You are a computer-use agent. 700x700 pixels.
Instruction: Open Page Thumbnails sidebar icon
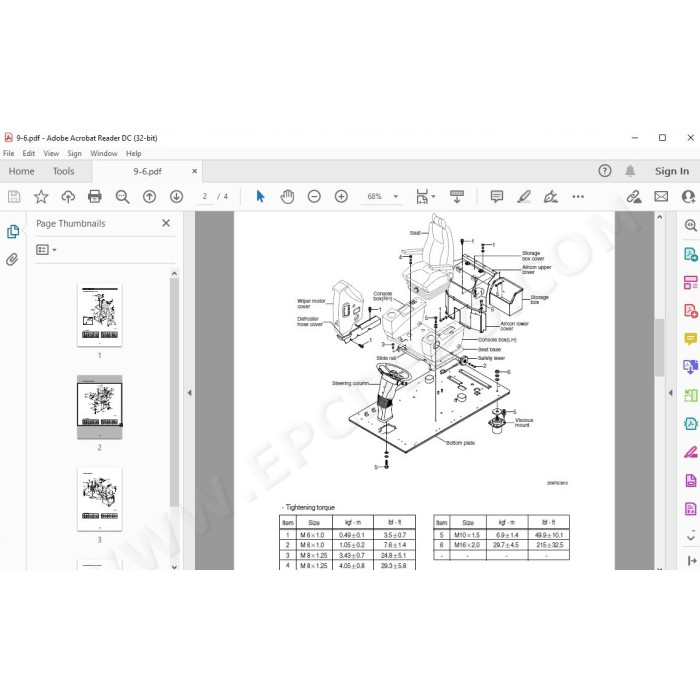13,231
